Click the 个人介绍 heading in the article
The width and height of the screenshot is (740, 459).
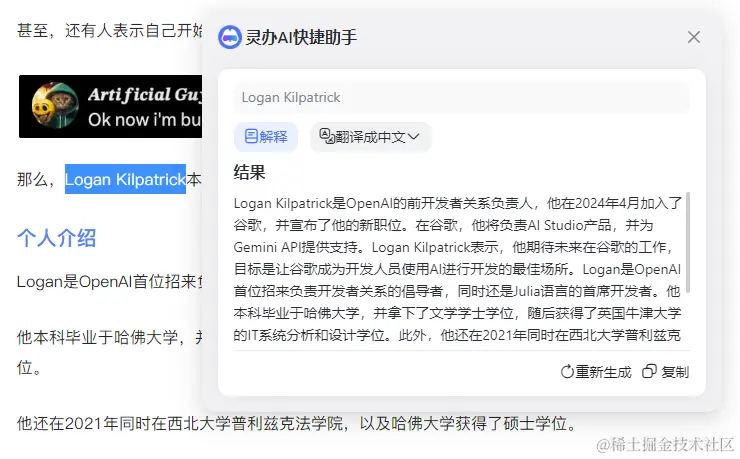point(57,238)
